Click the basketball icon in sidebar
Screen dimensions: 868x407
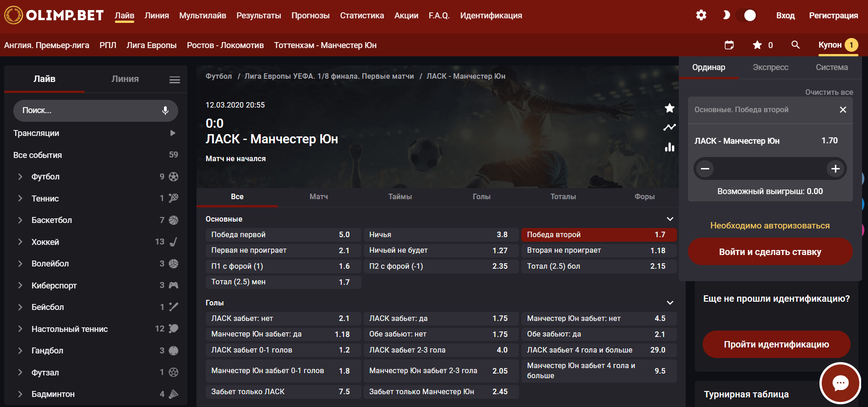174,220
